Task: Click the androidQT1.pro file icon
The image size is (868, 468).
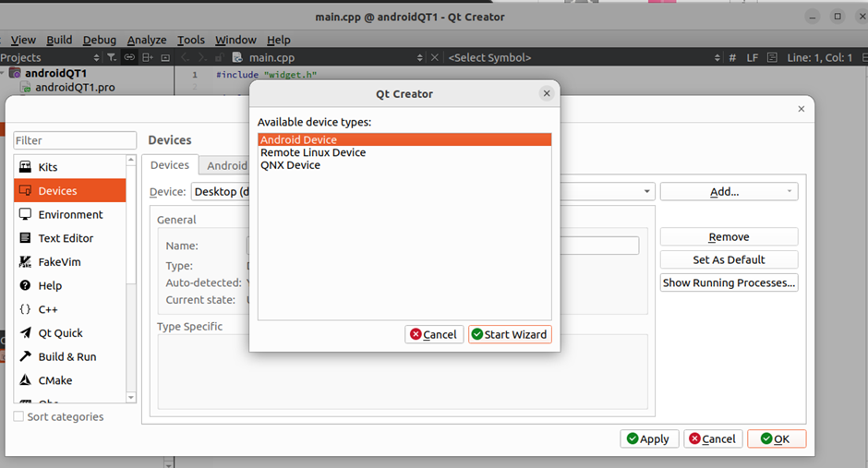Action: [x=26, y=88]
